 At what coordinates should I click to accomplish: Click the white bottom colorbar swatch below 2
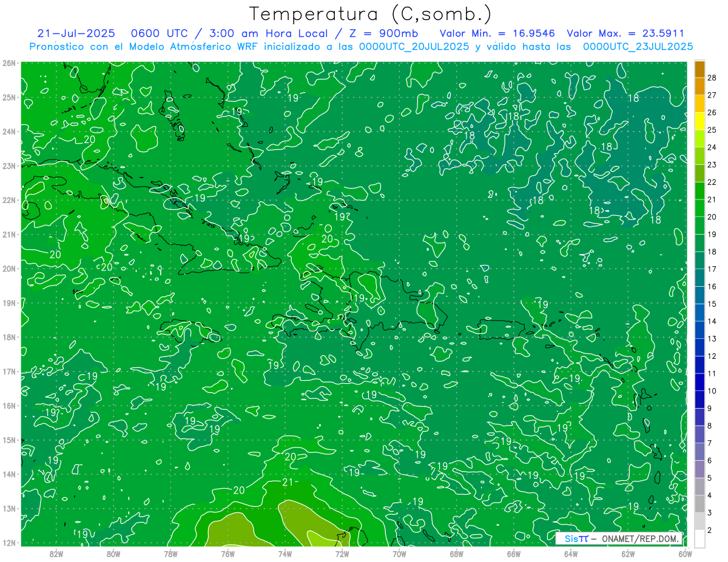click(699, 538)
